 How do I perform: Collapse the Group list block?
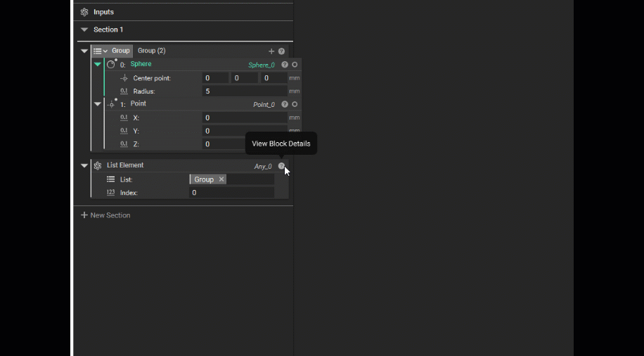[84, 51]
